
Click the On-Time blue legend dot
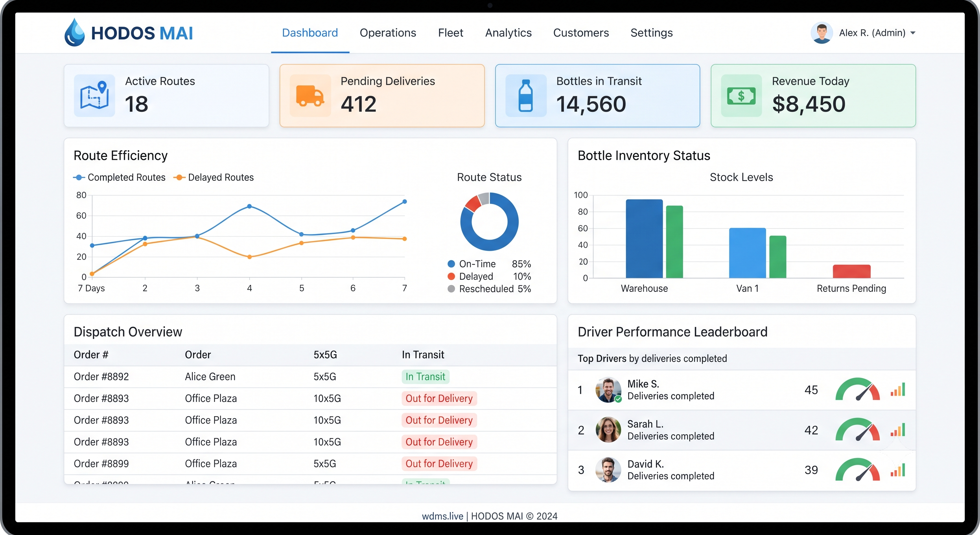(451, 264)
